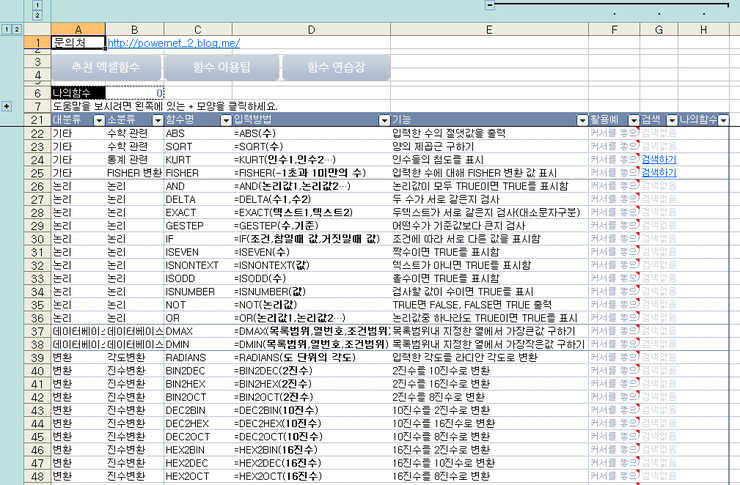Select the IF function name cell
740x485 pixels.
pos(198,239)
